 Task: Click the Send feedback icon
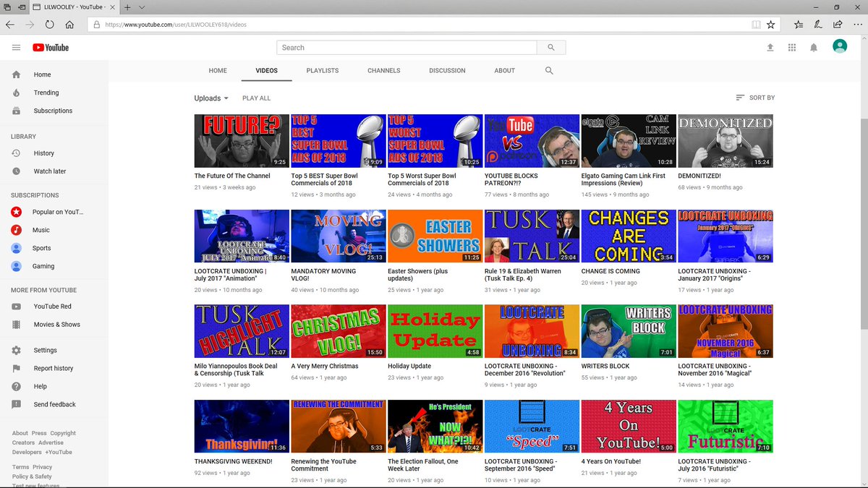[17, 404]
